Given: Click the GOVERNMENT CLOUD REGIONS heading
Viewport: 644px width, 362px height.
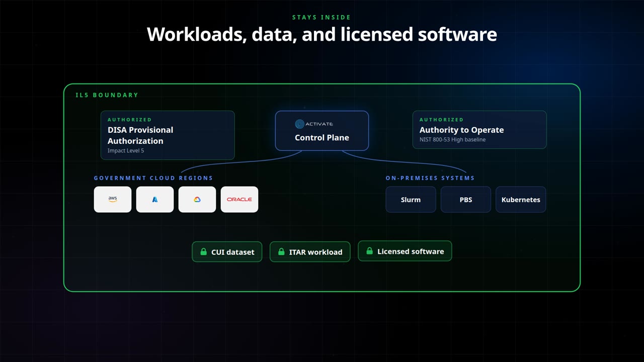Looking at the screenshot, I should coord(153,178).
